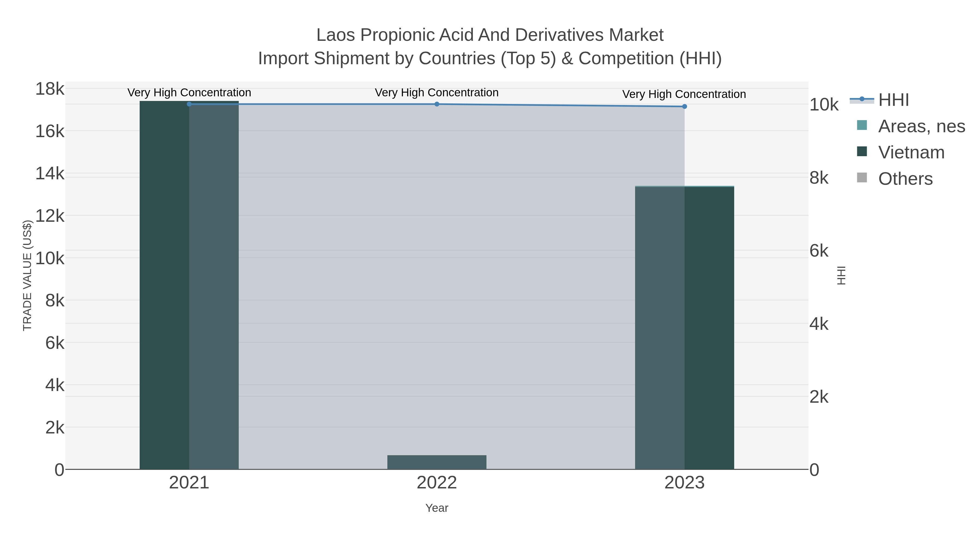Image resolution: width=980 pixels, height=551 pixels.
Task: Click the 18k left axis label
Action: [50, 89]
